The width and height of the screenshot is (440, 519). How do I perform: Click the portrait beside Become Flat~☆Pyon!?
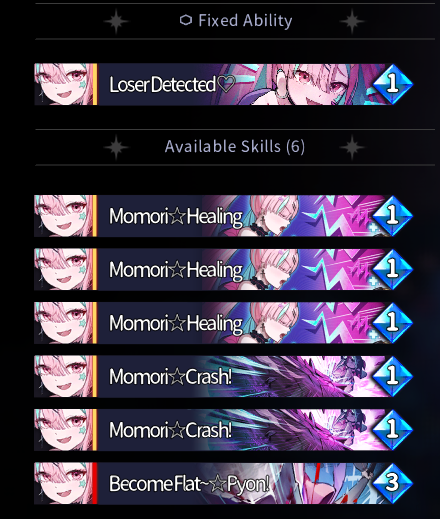coord(63,483)
